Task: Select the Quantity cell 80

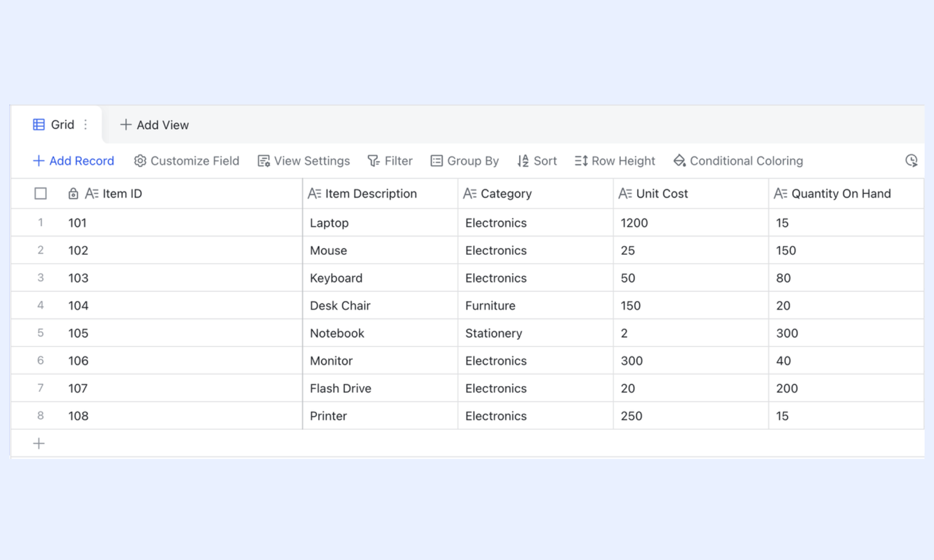Action: (x=846, y=278)
